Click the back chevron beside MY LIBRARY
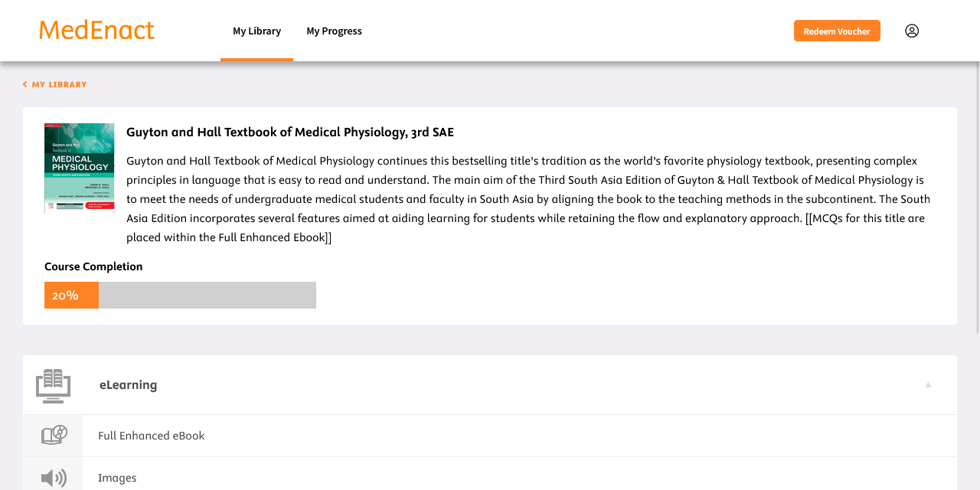Viewport: 980px width, 490px height. (x=25, y=84)
